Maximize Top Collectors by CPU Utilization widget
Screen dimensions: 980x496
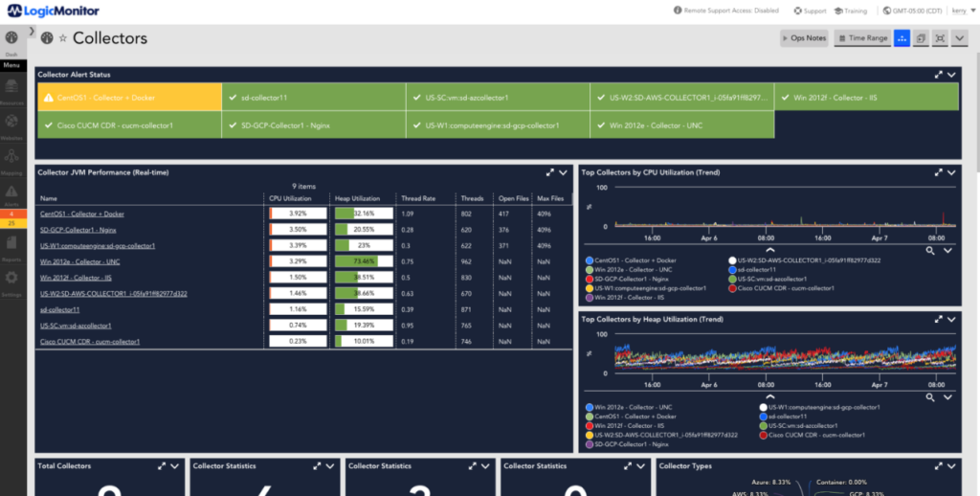[x=938, y=172]
